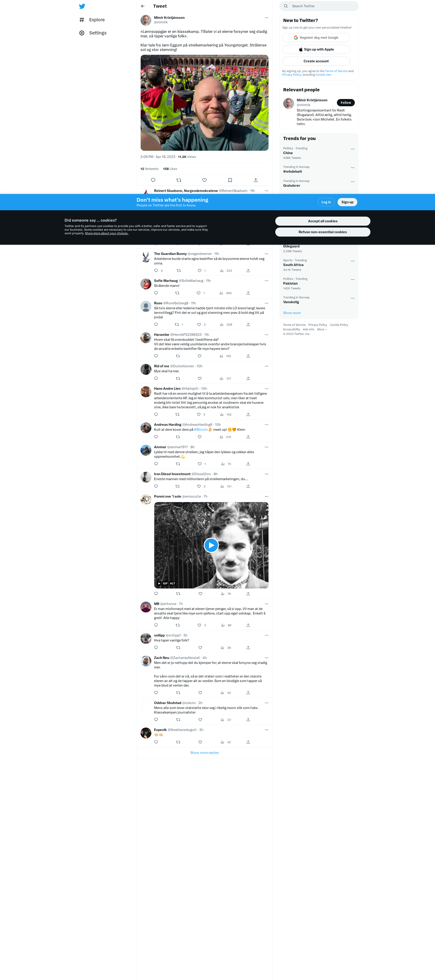Image resolution: width=435 pixels, height=980 pixels.
Task: Expand options on Hans Andre Lien's reply
Action: pos(266,388)
